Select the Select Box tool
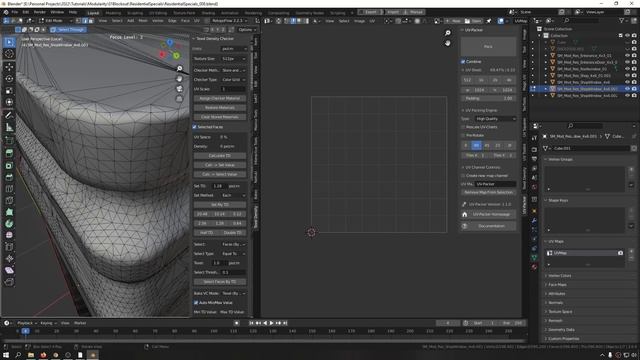The height and width of the screenshot is (360, 640). tap(9, 42)
